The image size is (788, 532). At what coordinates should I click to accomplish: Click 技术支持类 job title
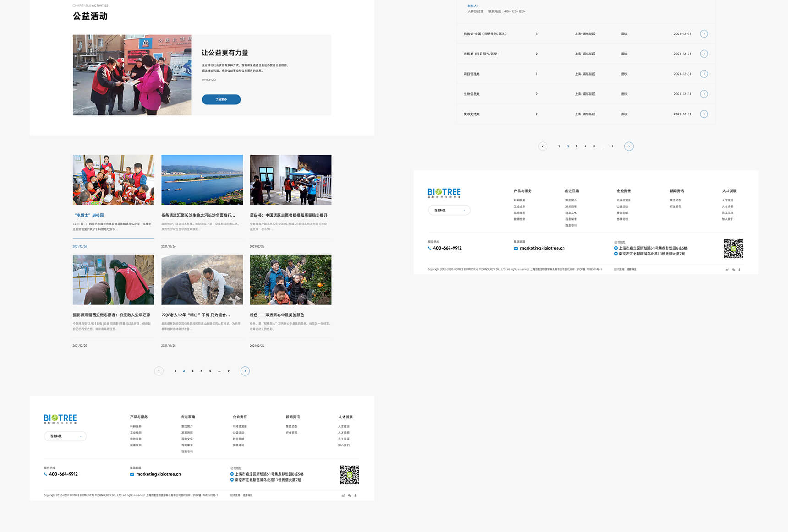pyautogui.click(x=471, y=114)
